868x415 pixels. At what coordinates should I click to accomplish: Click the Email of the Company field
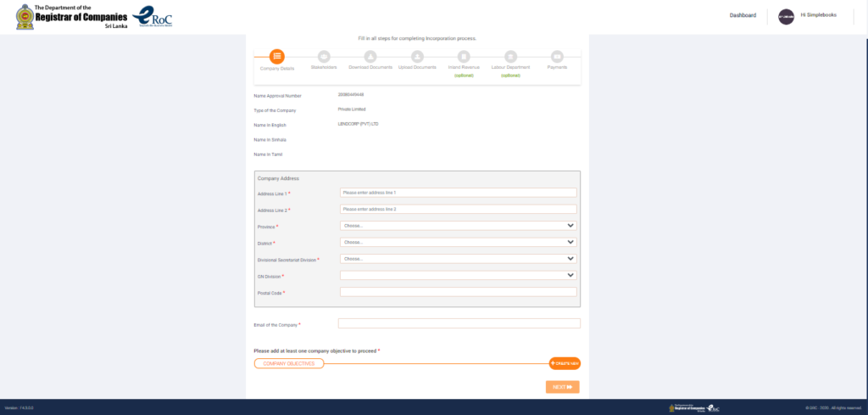(x=459, y=323)
